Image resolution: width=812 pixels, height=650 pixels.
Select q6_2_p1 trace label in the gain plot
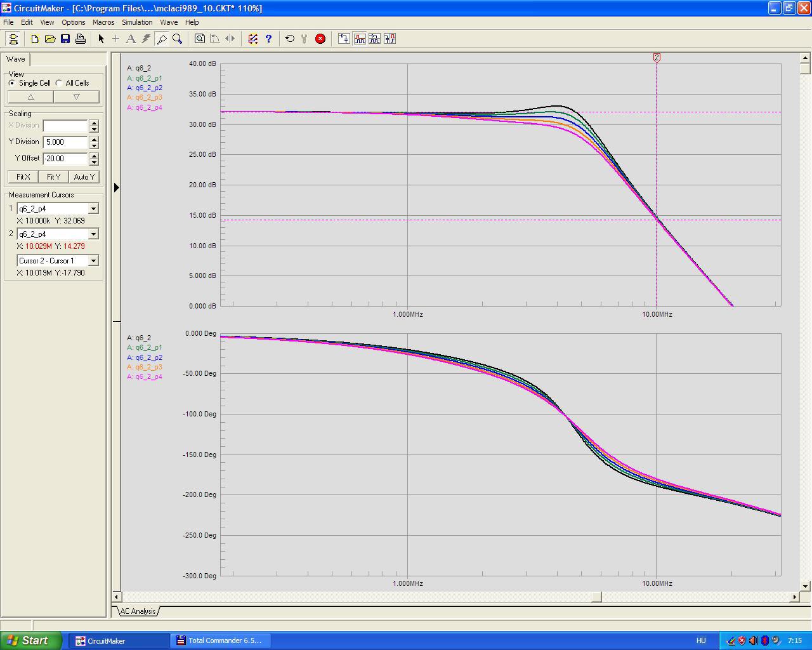pyautogui.click(x=145, y=78)
